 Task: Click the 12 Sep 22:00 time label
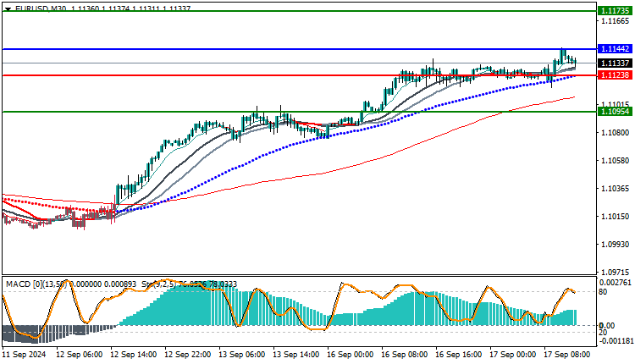[187, 355]
